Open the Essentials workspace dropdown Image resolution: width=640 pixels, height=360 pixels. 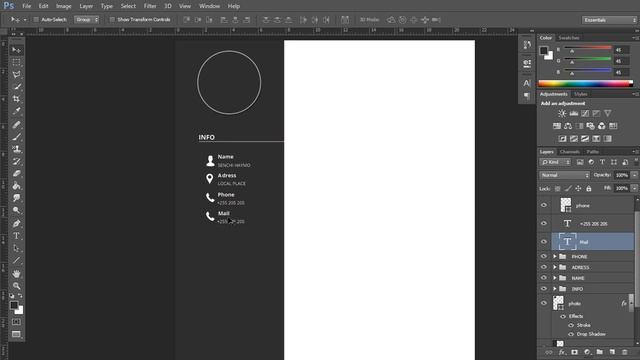click(x=609, y=20)
